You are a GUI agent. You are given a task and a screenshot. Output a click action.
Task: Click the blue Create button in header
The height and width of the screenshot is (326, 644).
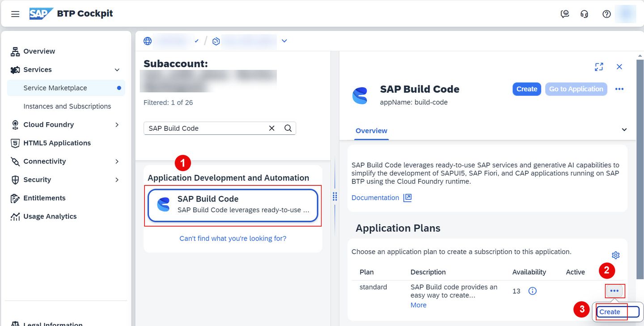pos(527,89)
